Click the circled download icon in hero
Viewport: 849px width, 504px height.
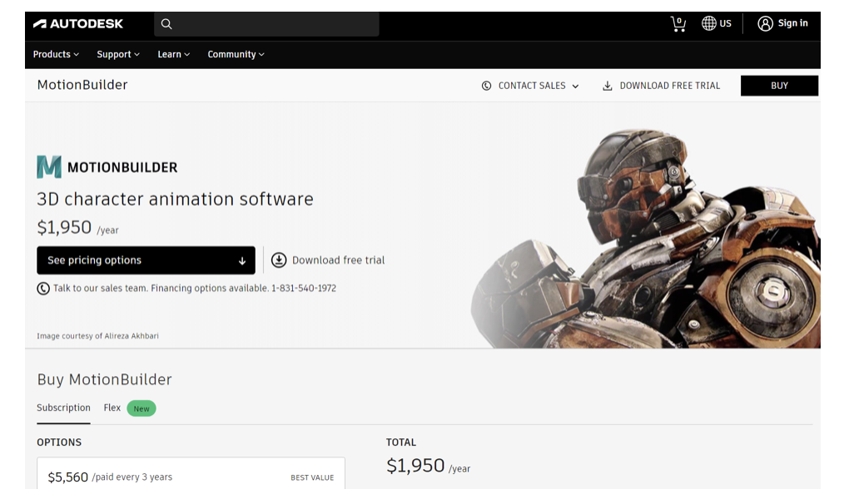click(x=279, y=260)
